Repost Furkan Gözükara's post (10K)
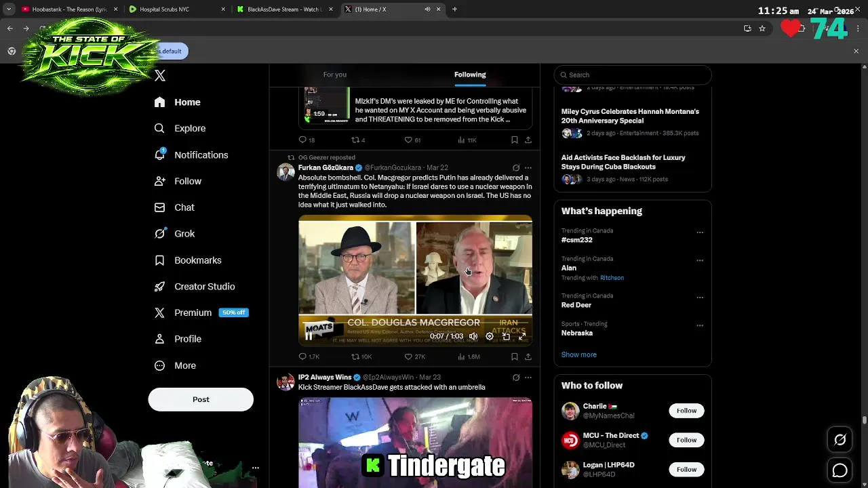 pyautogui.click(x=361, y=357)
